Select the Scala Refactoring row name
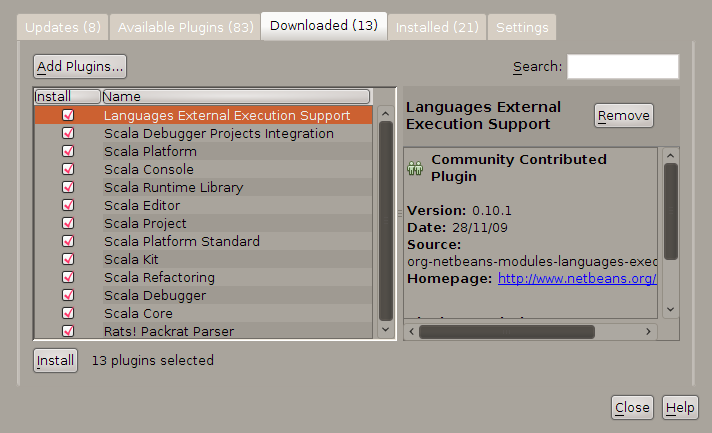 click(x=159, y=277)
